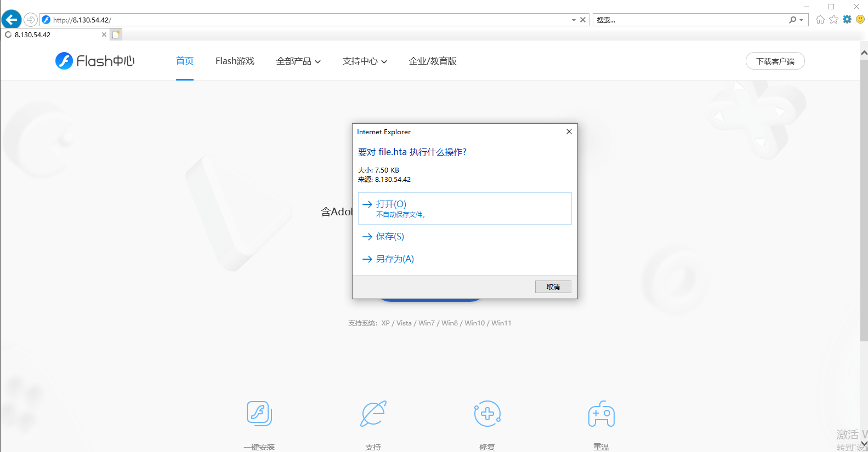
Task: Click the Flash favicon in address bar
Action: [46, 20]
